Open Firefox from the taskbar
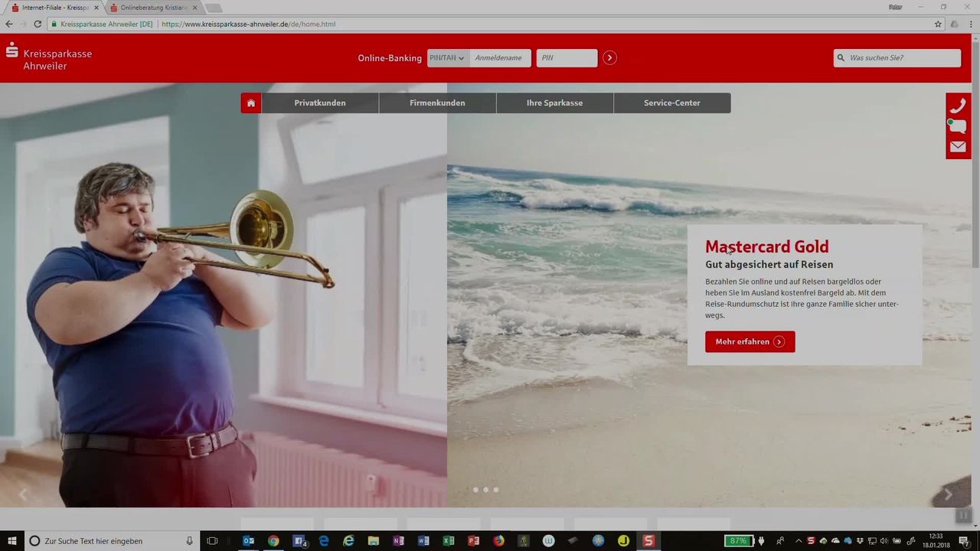This screenshot has height=551, width=980. (x=498, y=540)
